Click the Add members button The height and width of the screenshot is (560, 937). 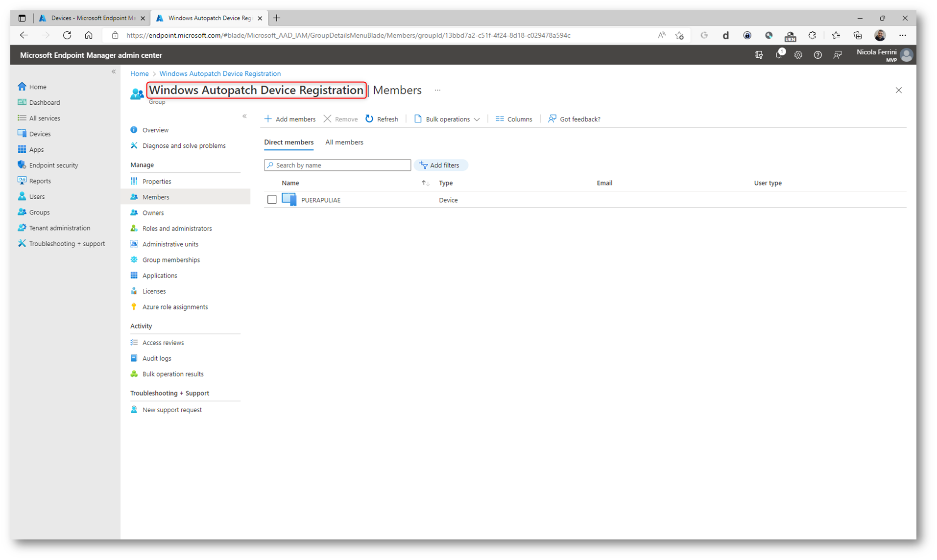tap(290, 119)
